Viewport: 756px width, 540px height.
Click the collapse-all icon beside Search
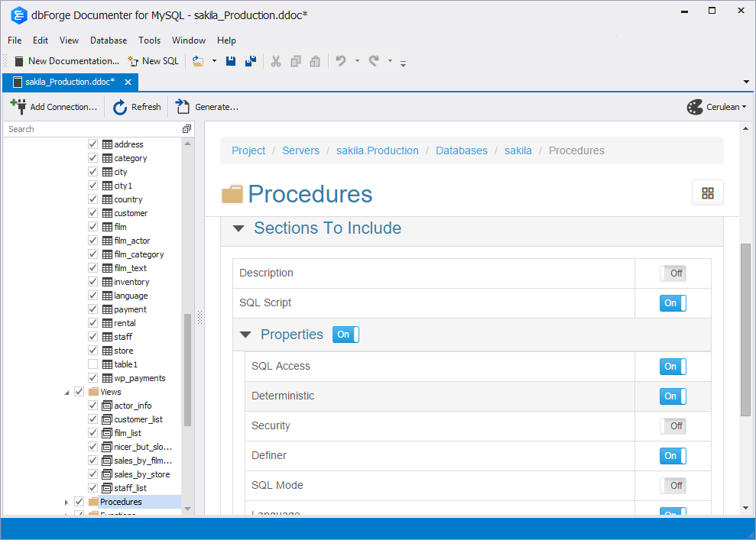tap(187, 128)
